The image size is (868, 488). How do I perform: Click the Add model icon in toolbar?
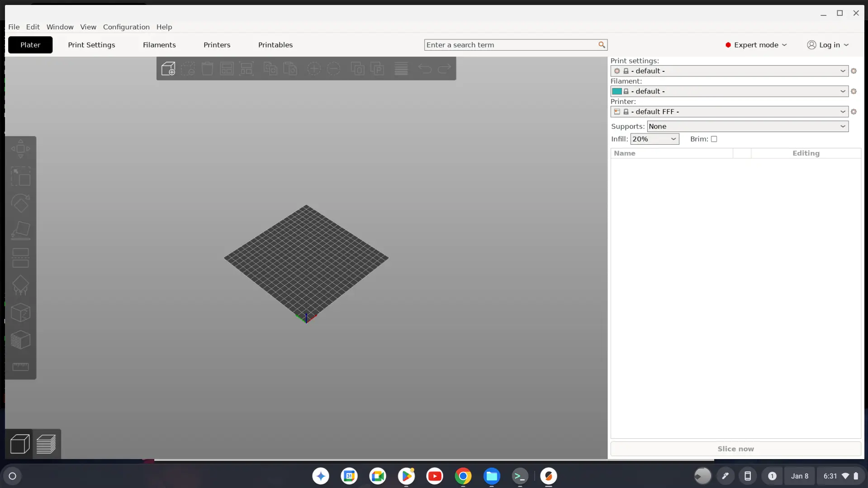[x=168, y=69]
